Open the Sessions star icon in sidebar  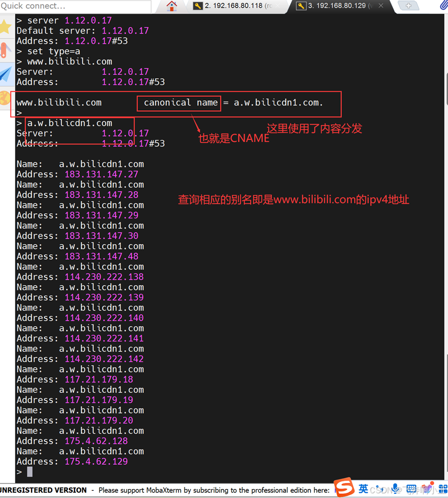[5, 27]
